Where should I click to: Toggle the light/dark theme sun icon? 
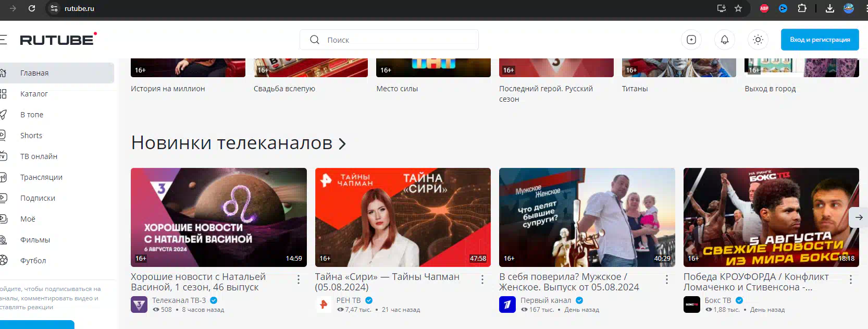[x=758, y=40]
